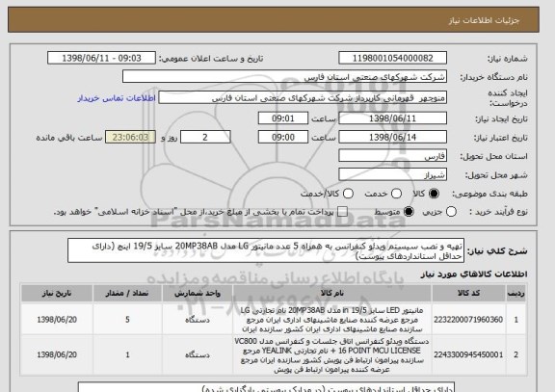The width and height of the screenshot is (555, 392).
Task: Click the validity date field 1398/06/14
Action: [x=392, y=137]
